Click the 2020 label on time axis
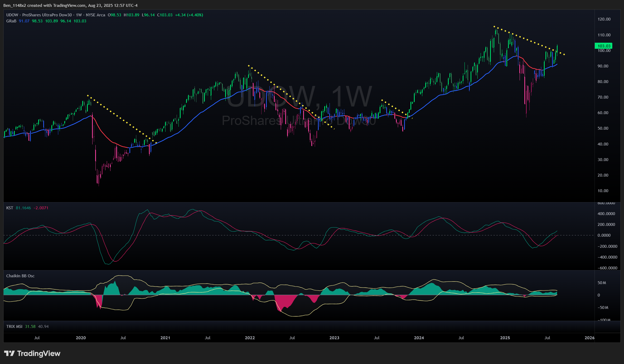This screenshot has width=624, height=364. [x=81, y=338]
